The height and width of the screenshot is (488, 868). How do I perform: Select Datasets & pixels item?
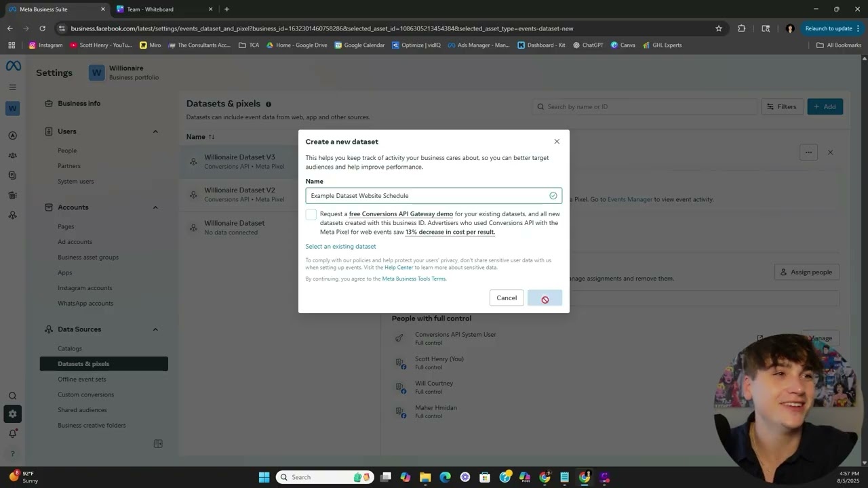coord(104,364)
